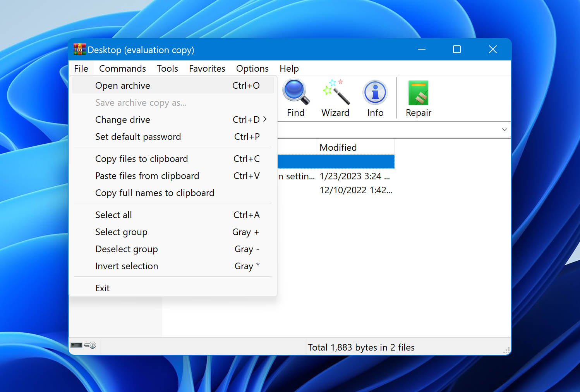Open the Options menu
This screenshot has width=580, height=392.
[252, 69]
